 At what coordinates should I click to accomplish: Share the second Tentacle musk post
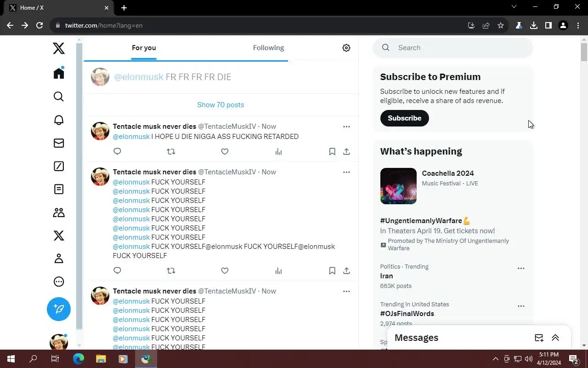pyautogui.click(x=346, y=270)
